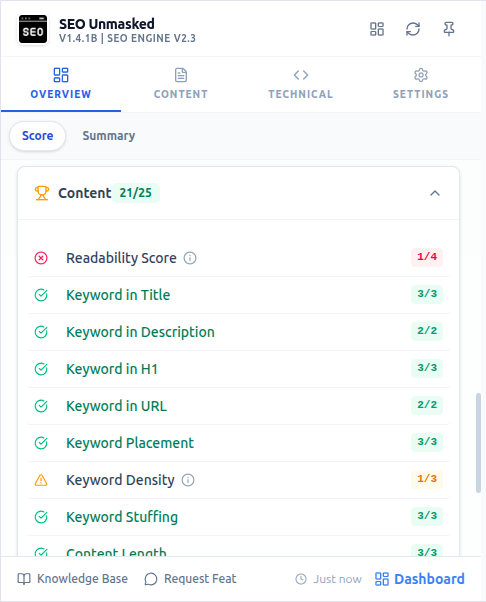Select the Score sub-tab
The image size is (486, 602).
coord(38,136)
